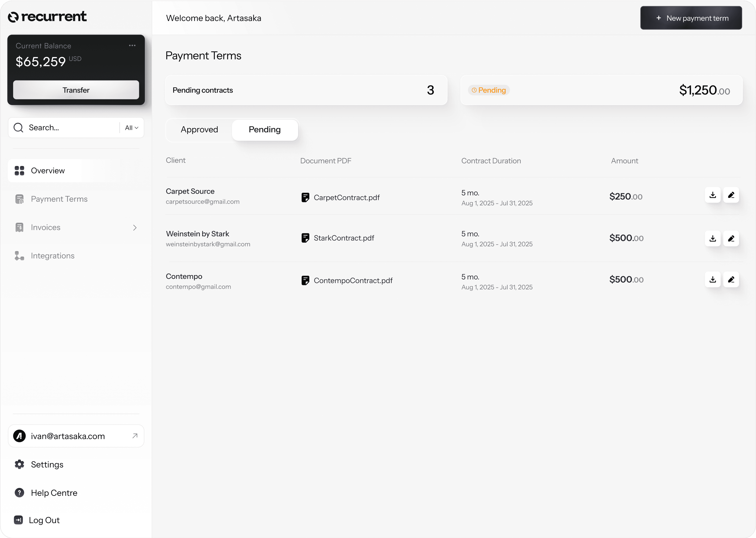Open the All search filter dropdown

[x=131, y=128]
